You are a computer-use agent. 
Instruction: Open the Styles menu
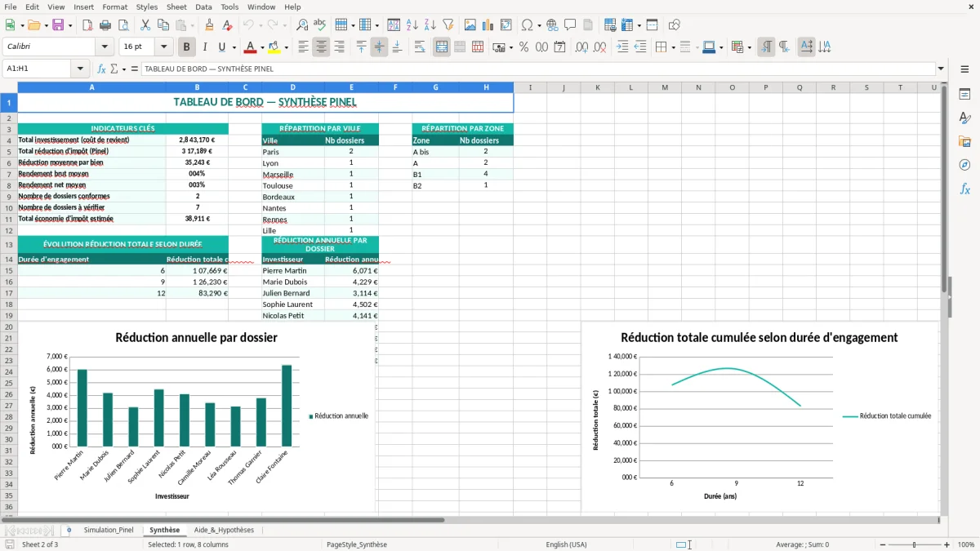click(x=147, y=7)
